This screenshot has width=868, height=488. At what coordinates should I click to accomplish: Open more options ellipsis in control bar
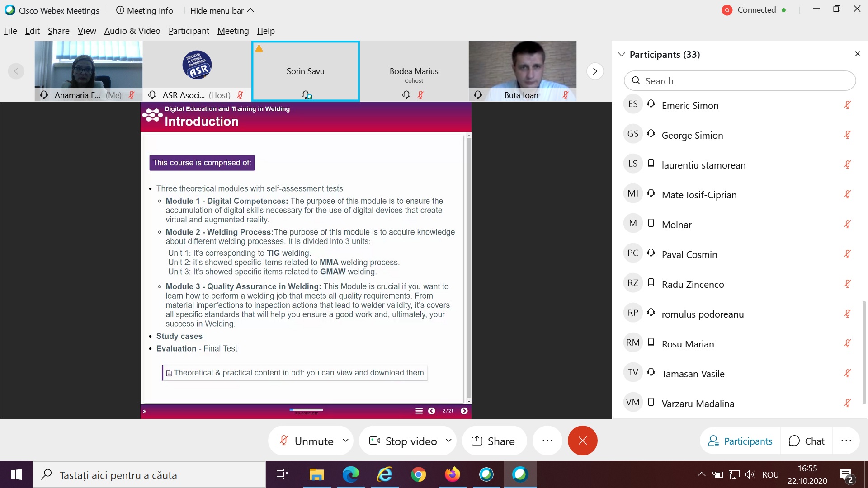[x=547, y=441]
